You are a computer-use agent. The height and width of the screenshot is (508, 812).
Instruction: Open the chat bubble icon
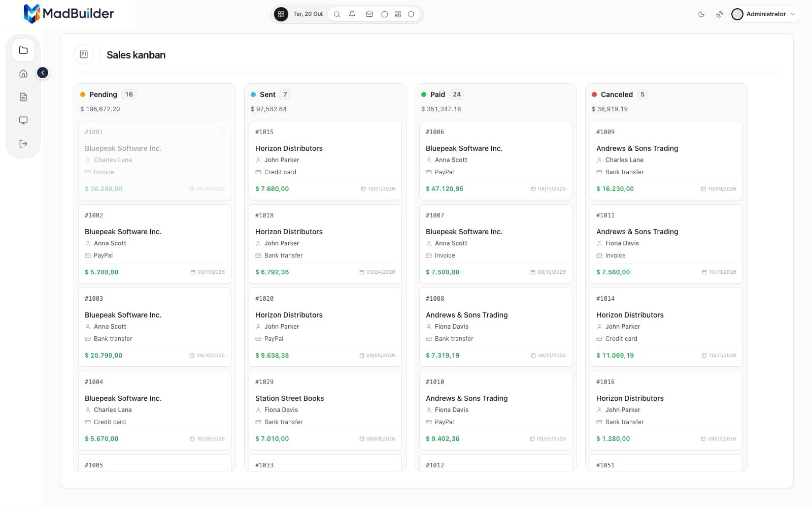click(x=385, y=14)
